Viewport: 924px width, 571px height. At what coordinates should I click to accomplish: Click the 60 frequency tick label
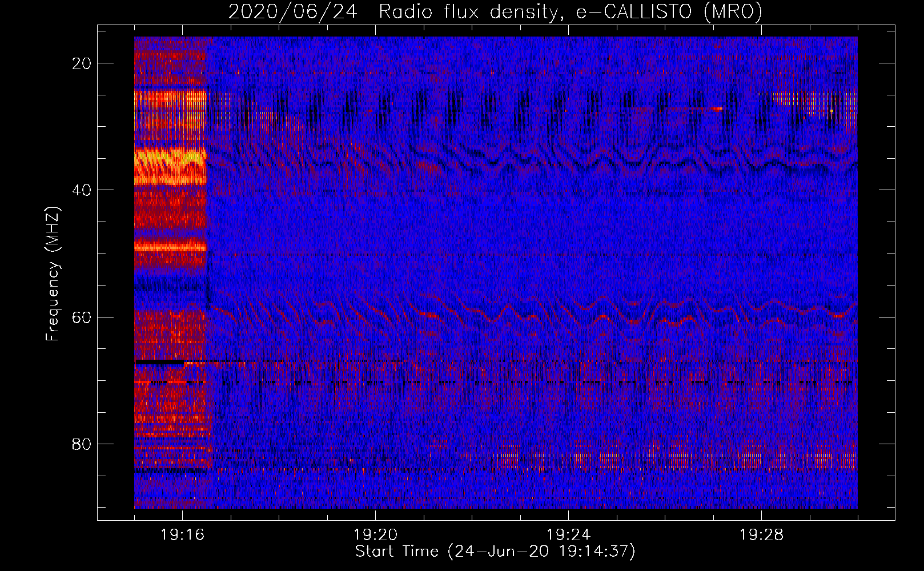[x=82, y=317]
